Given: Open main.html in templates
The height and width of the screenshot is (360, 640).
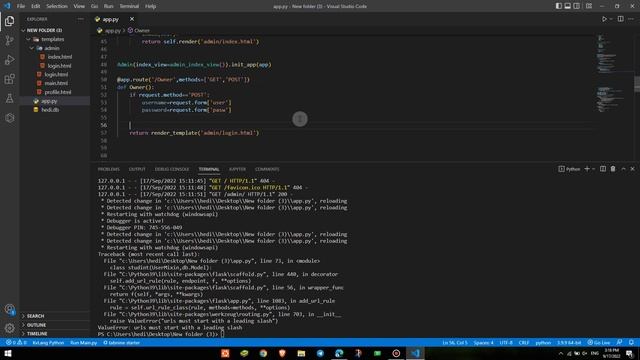Looking at the screenshot, I should point(56,83).
